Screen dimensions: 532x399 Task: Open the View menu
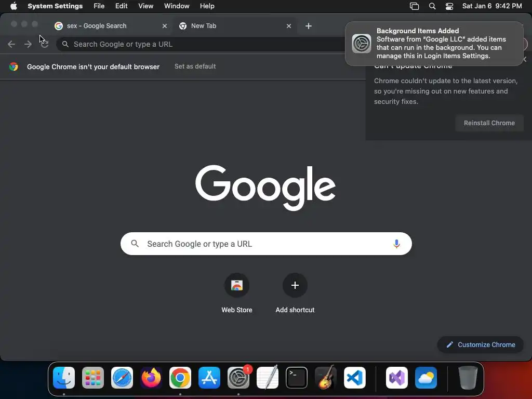click(x=145, y=6)
